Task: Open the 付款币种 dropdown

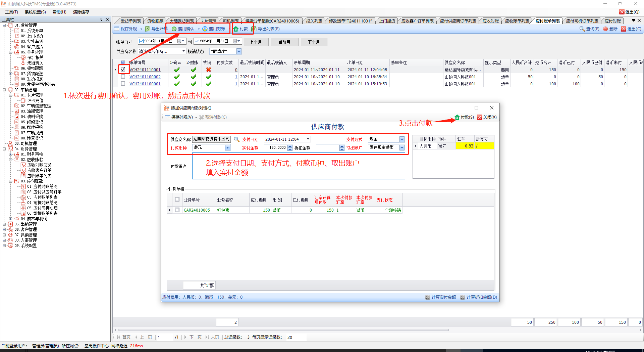Action: point(227,148)
